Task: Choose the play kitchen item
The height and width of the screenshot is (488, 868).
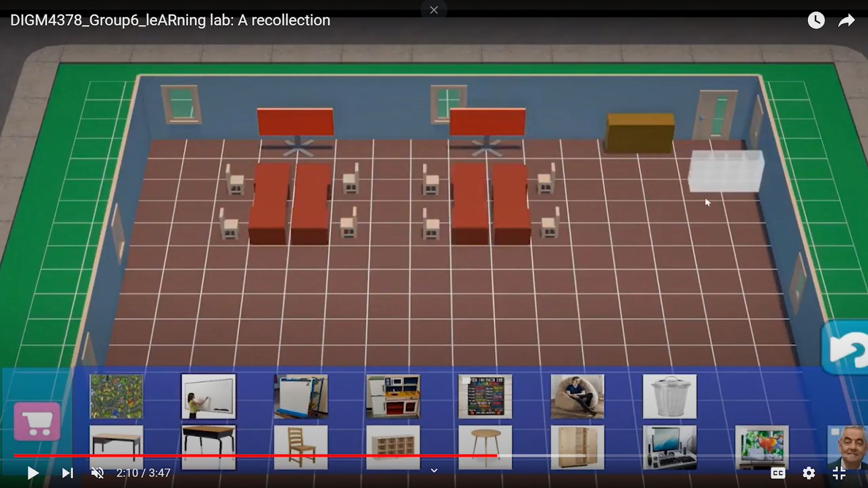Action: (393, 396)
